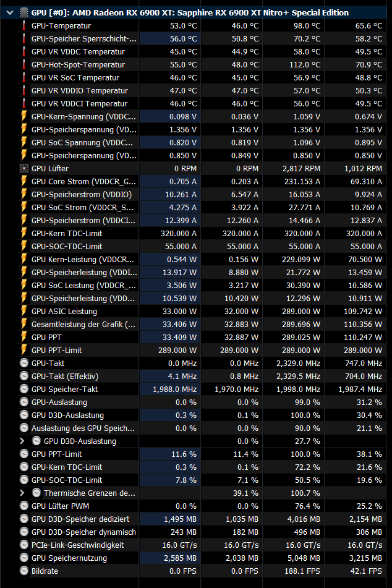Click lightning icon for GPU SoC Spannung
The height and width of the screenshot is (588, 392).
(x=24, y=142)
